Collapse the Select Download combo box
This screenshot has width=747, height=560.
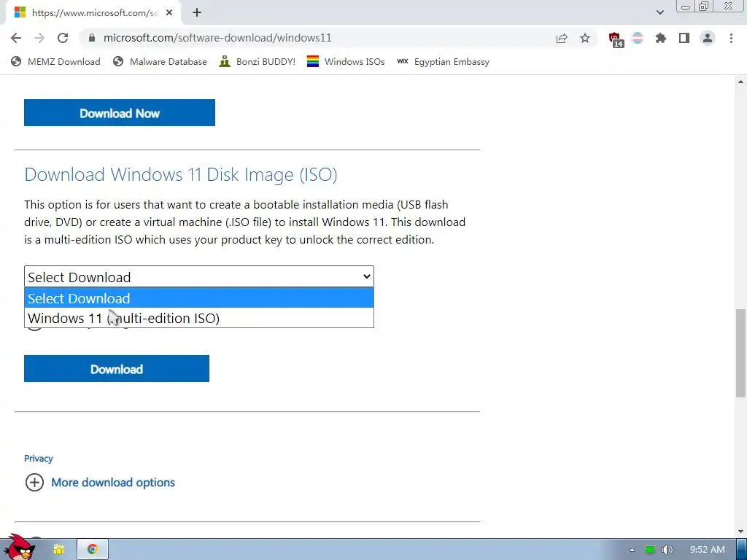pyautogui.click(x=199, y=276)
